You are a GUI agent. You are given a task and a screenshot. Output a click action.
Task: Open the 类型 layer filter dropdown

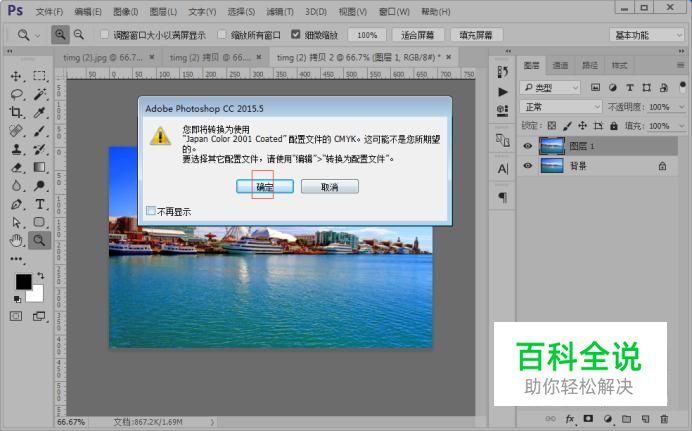pos(549,87)
